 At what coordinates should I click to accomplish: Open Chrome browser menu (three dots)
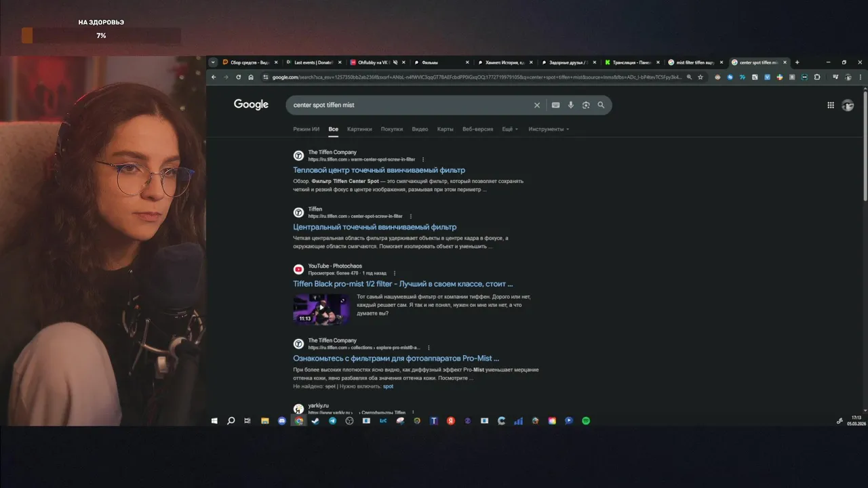(x=861, y=77)
